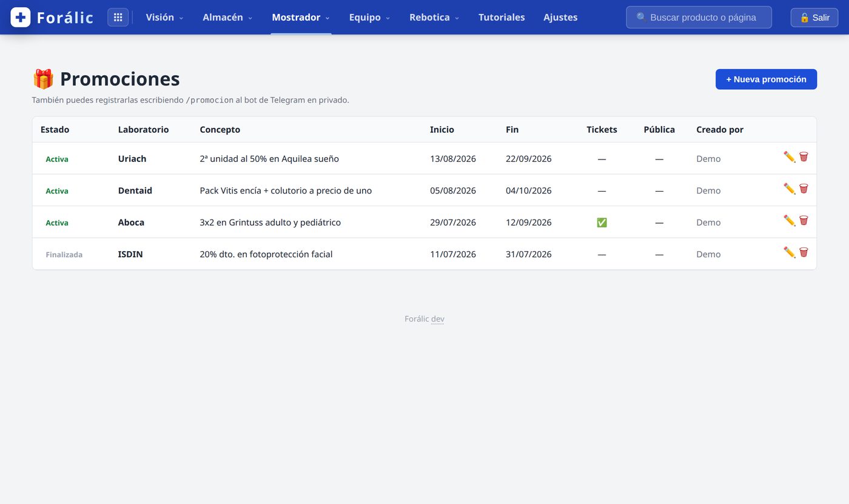The width and height of the screenshot is (849, 504).
Task: Edit the Aboca promotion with pencil icon
Action: (789, 221)
